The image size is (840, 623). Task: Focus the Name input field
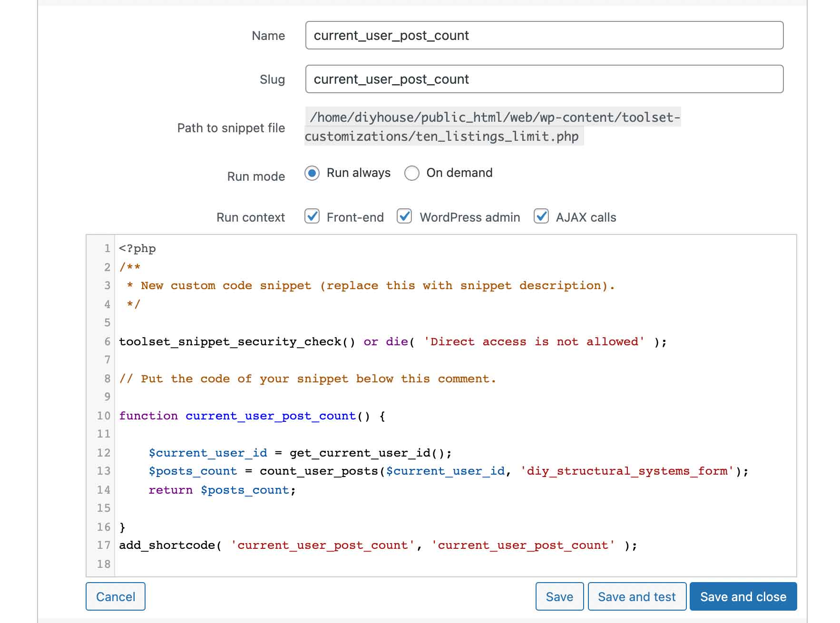tap(544, 35)
